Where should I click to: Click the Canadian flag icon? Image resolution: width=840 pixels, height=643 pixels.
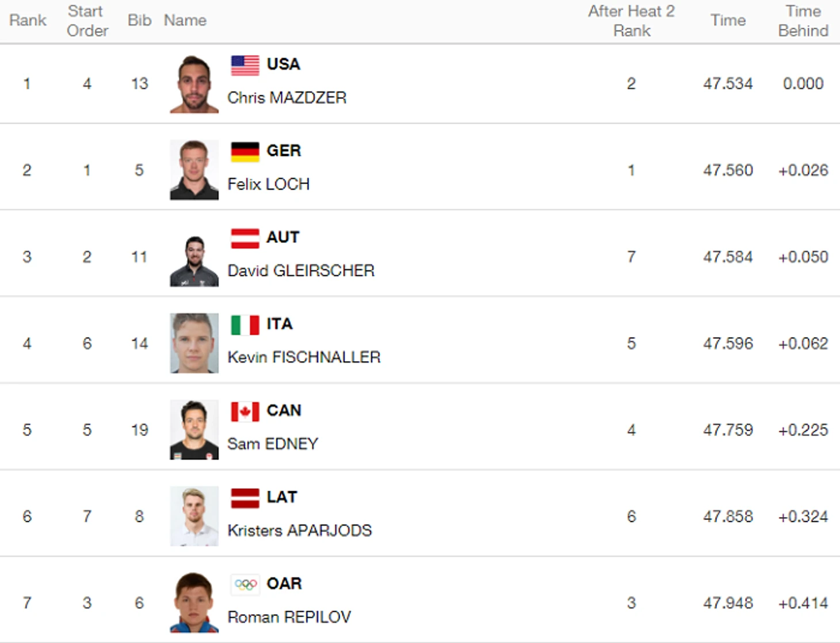click(x=245, y=411)
